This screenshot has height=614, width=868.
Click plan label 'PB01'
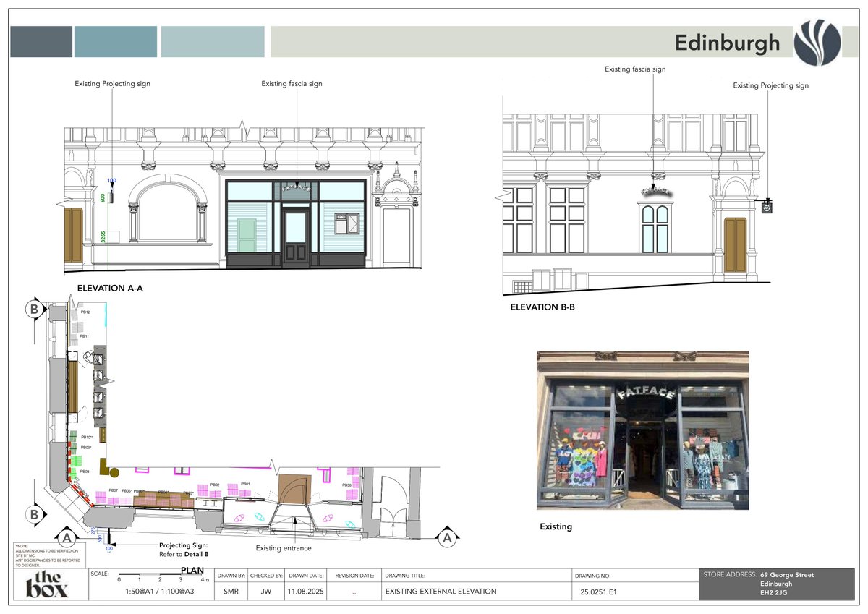(x=245, y=483)
